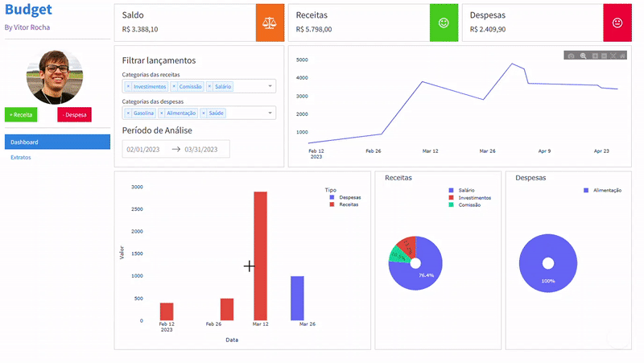Remove the Saúde tag via its x
Image resolution: width=644 pixels, height=363 pixels.
coord(204,113)
